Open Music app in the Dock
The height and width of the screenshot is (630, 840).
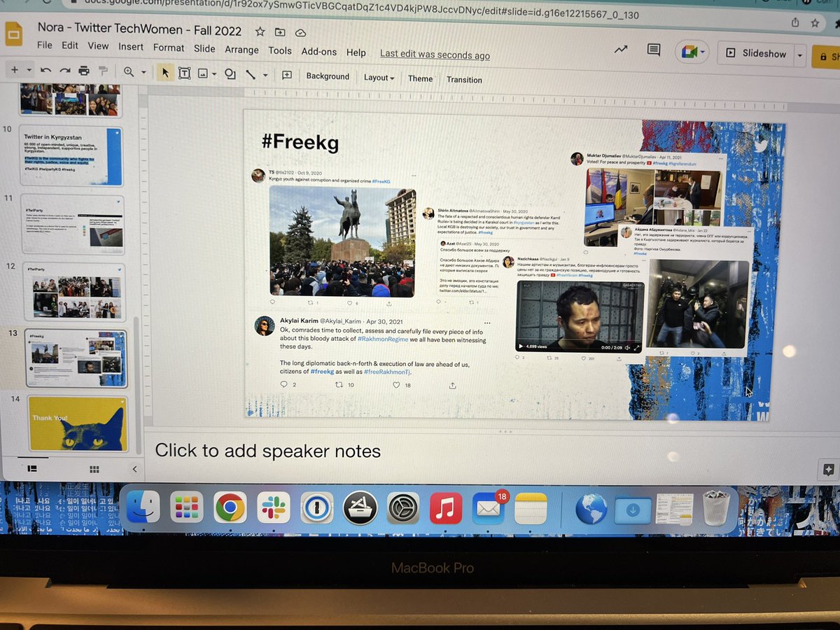coord(446,507)
